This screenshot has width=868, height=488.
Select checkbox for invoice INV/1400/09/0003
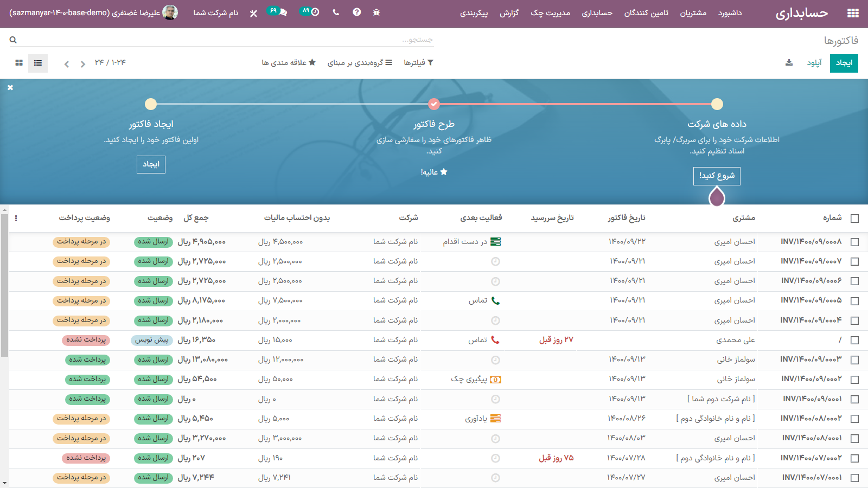click(x=854, y=359)
